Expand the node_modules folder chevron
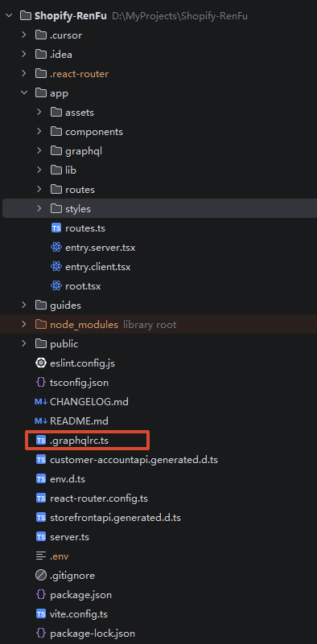The image size is (317, 644). click(24, 325)
